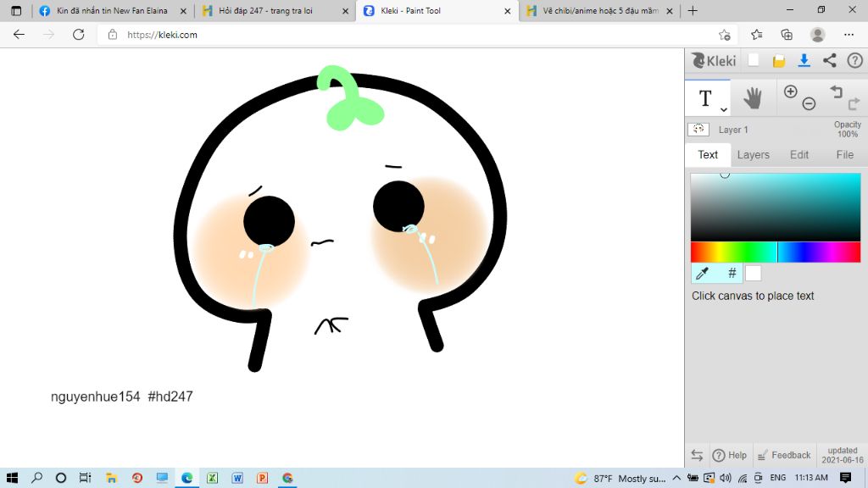Open Word from the taskbar
This screenshot has width=868, height=488.
point(237,478)
